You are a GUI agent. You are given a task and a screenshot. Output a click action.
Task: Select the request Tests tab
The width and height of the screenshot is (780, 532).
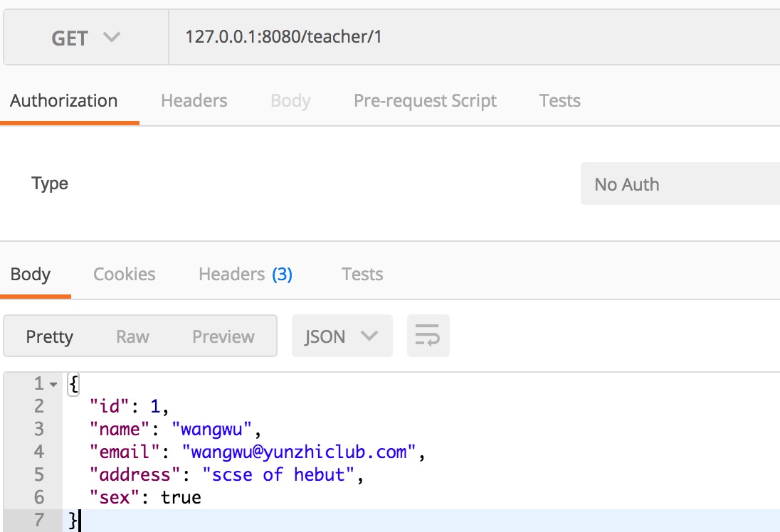[559, 101]
